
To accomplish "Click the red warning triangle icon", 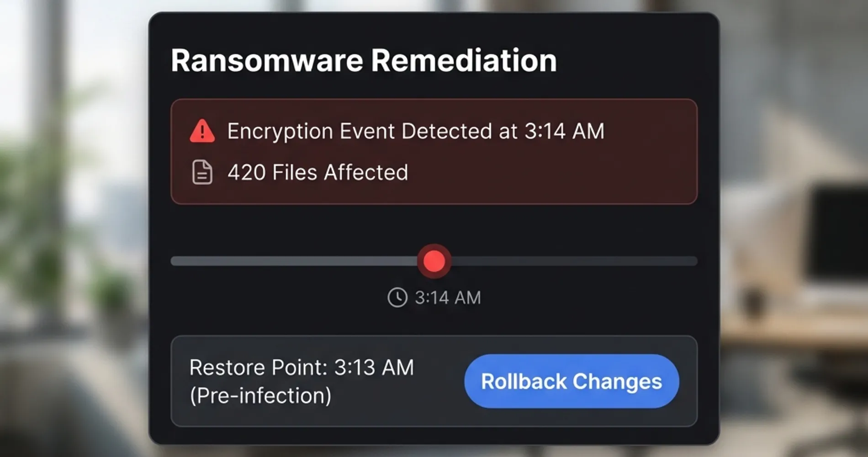I will (x=202, y=132).
